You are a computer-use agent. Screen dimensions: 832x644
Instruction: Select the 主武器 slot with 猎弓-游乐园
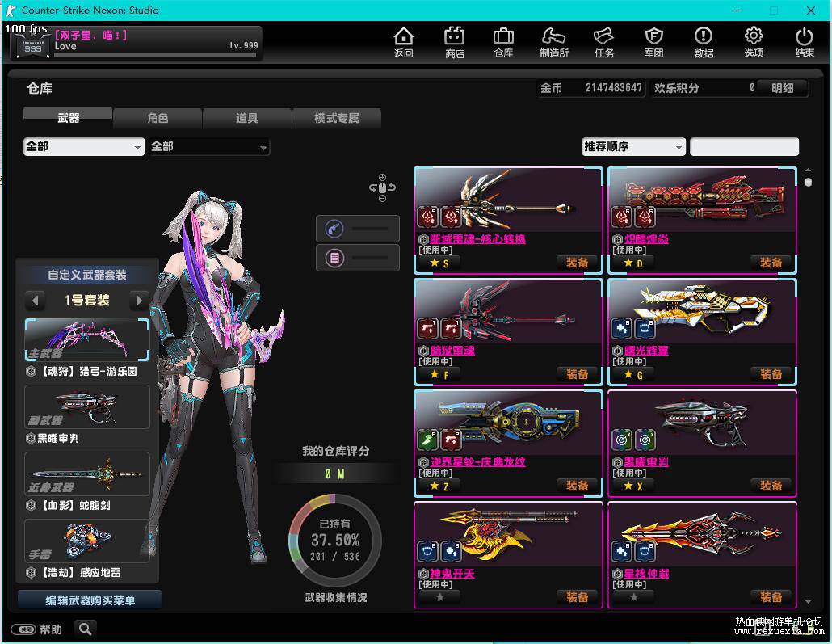pyautogui.click(x=87, y=340)
